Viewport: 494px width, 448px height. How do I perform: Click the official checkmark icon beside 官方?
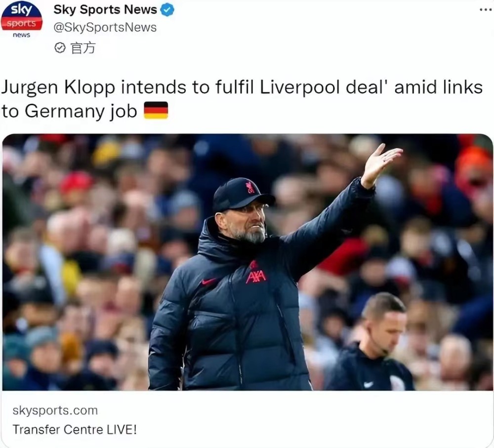60,48
